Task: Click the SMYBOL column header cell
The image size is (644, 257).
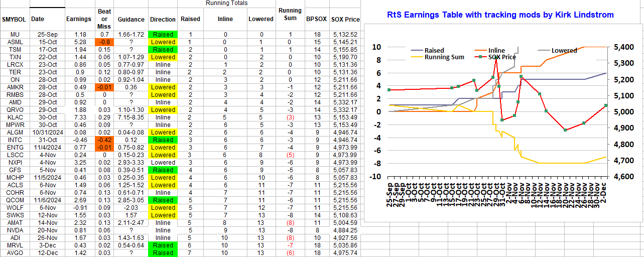Action: point(15,19)
